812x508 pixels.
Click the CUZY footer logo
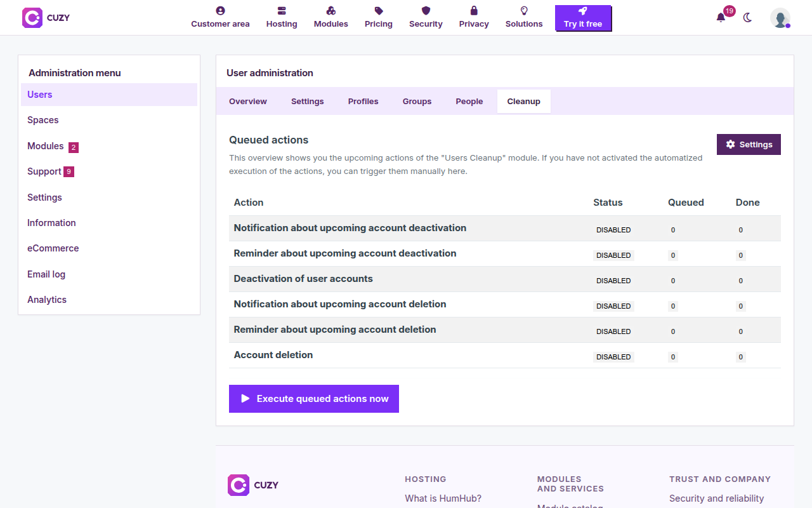click(253, 485)
